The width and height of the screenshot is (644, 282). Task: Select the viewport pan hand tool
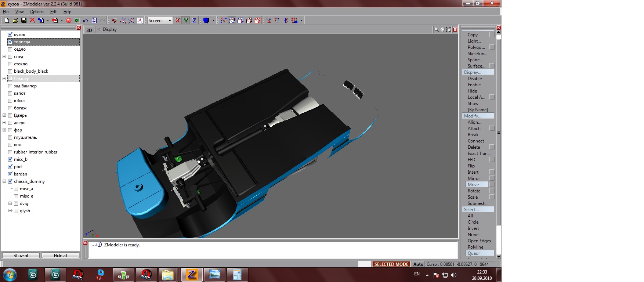tap(442, 29)
